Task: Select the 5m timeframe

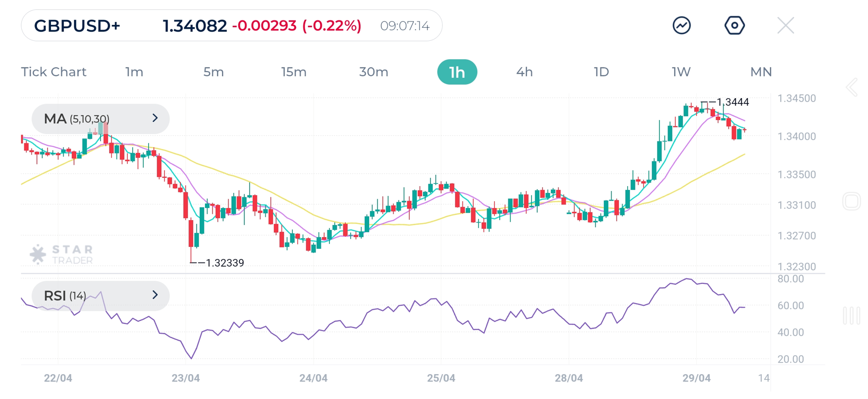Action: 213,71
